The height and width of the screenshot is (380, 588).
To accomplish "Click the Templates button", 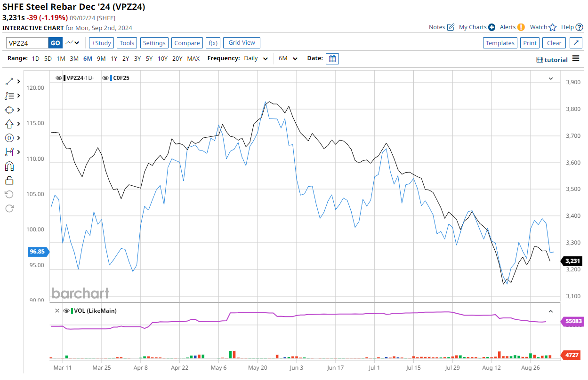I will (500, 43).
